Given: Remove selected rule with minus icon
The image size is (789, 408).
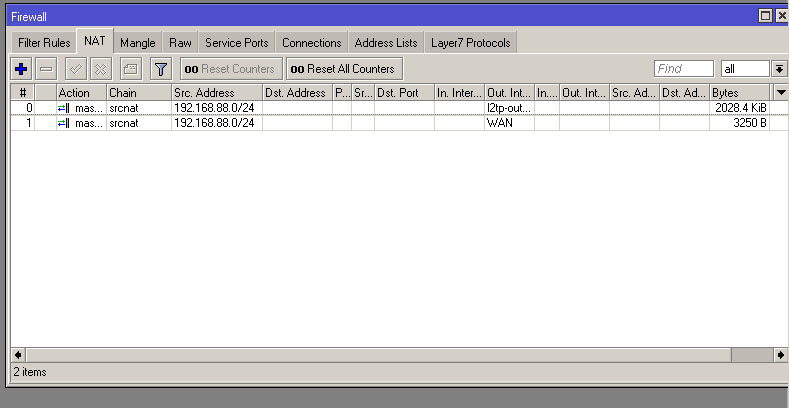Looking at the screenshot, I should (x=46, y=69).
